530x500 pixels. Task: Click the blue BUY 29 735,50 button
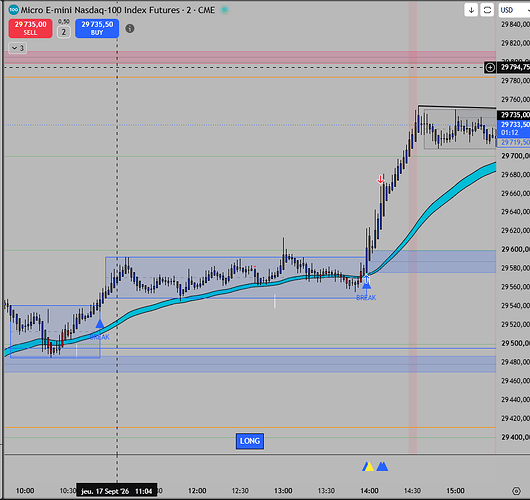tap(97, 28)
